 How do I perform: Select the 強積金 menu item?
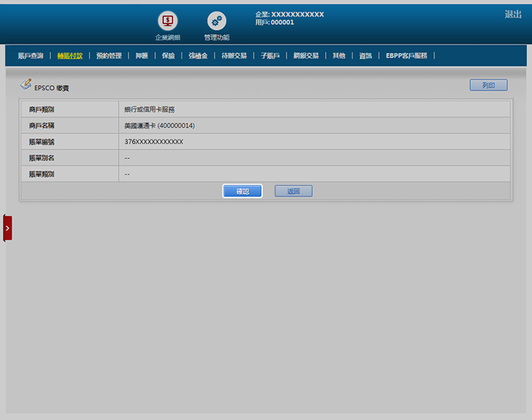tap(197, 55)
